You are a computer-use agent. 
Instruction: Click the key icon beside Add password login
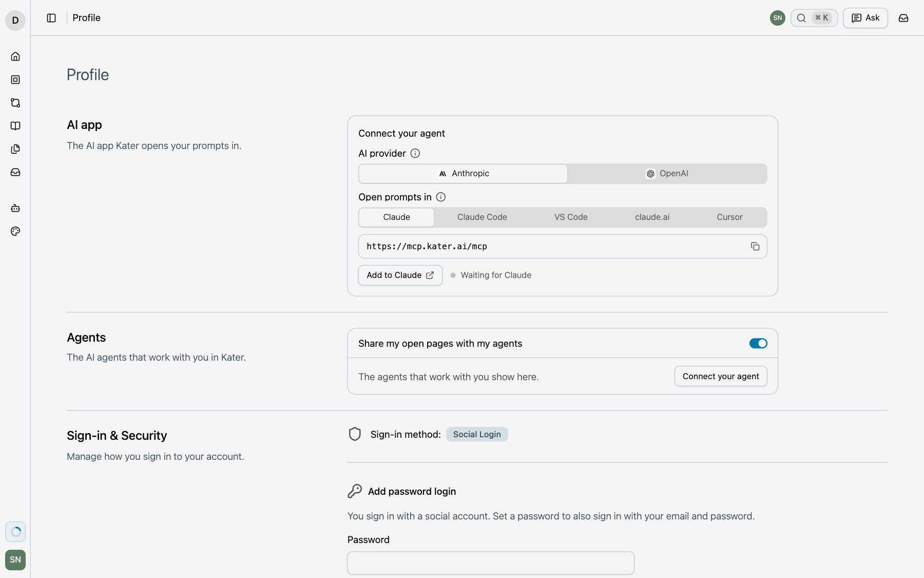coord(355,491)
